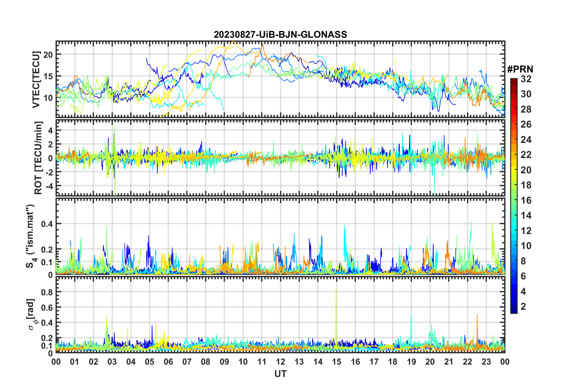Click the ROT [TECU/min] y-axis label

pyautogui.click(x=38, y=158)
